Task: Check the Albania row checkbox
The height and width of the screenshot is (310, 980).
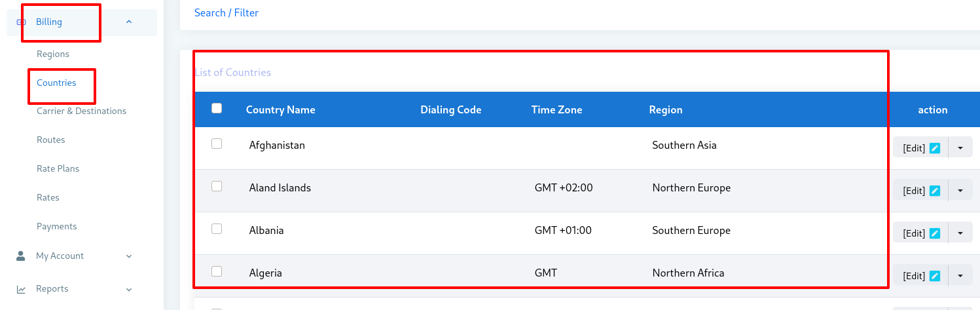Action: (x=217, y=229)
